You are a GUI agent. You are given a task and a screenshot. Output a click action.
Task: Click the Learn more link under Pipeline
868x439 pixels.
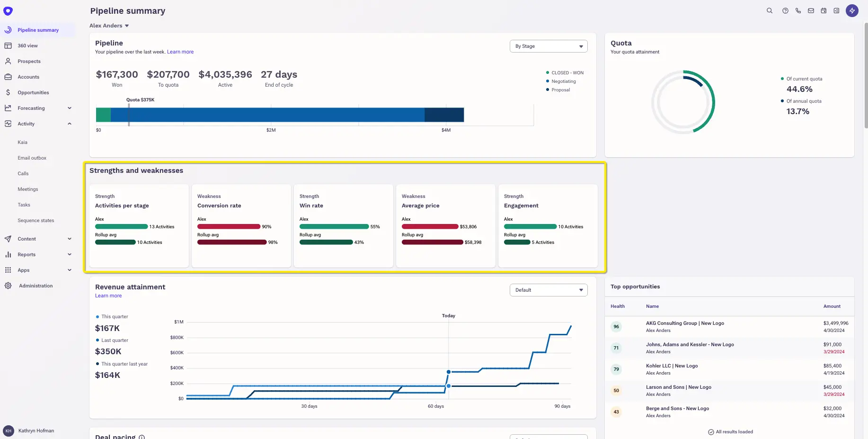[x=180, y=52]
